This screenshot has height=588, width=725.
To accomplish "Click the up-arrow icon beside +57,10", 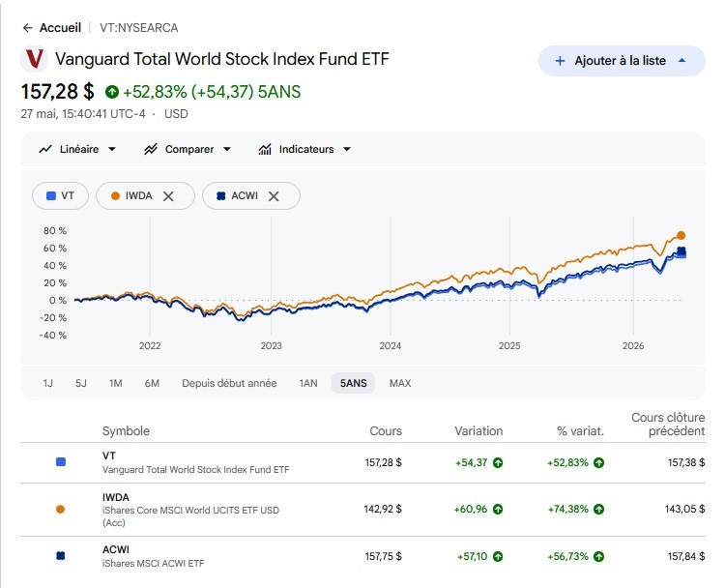I will tap(498, 556).
